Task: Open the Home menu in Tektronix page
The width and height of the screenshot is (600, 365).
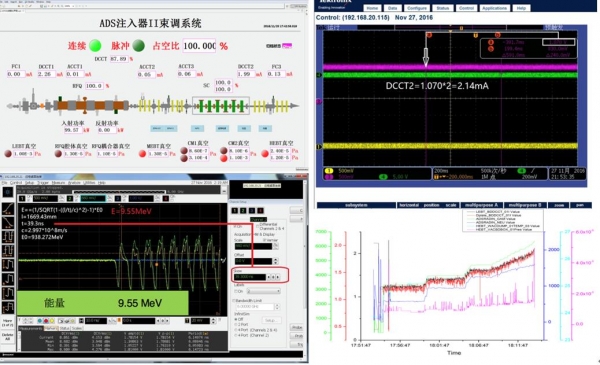Action: 372,8
